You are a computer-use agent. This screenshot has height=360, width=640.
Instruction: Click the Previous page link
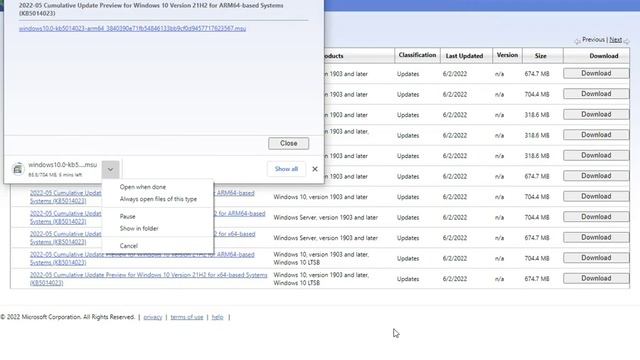[593, 40]
